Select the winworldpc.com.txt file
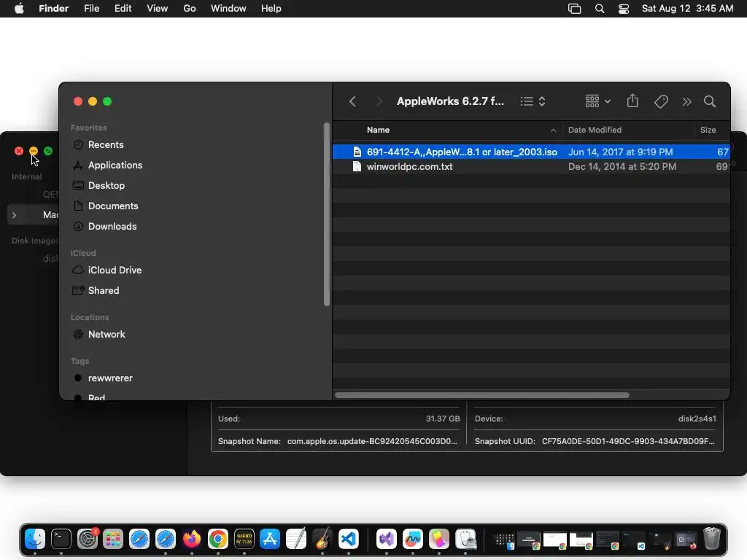The width and height of the screenshot is (747, 560). (x=531, y=167)
